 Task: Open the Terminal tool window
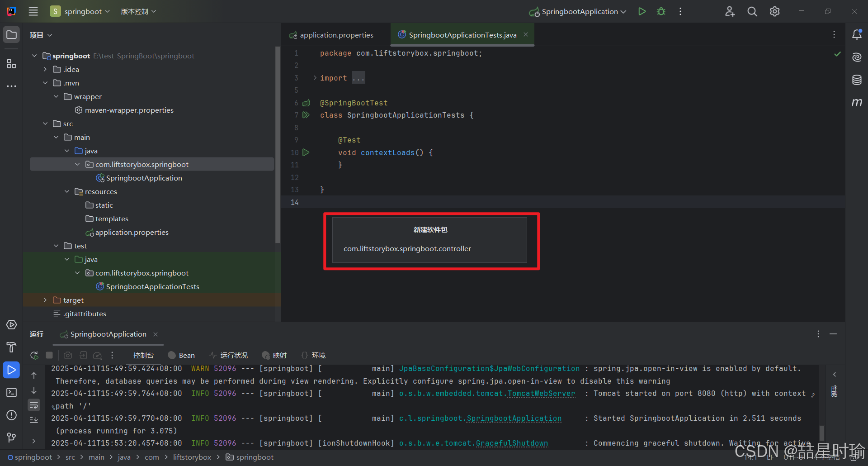pyautogui.click(x=12, y=392)
